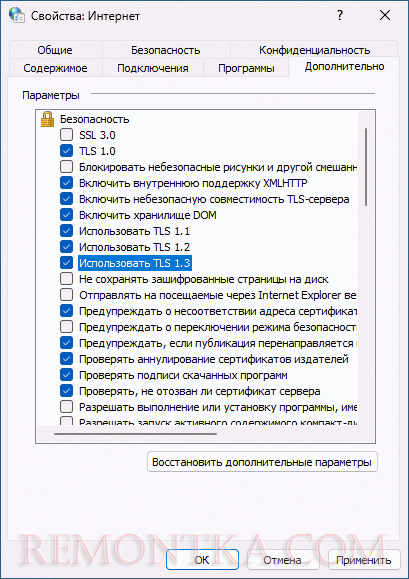The width and height of the screenshot is (409, 579).
Task: Uncheck Включить хранилище DOM checkbox
Action: pyautogui.click(x=66, y=215)
